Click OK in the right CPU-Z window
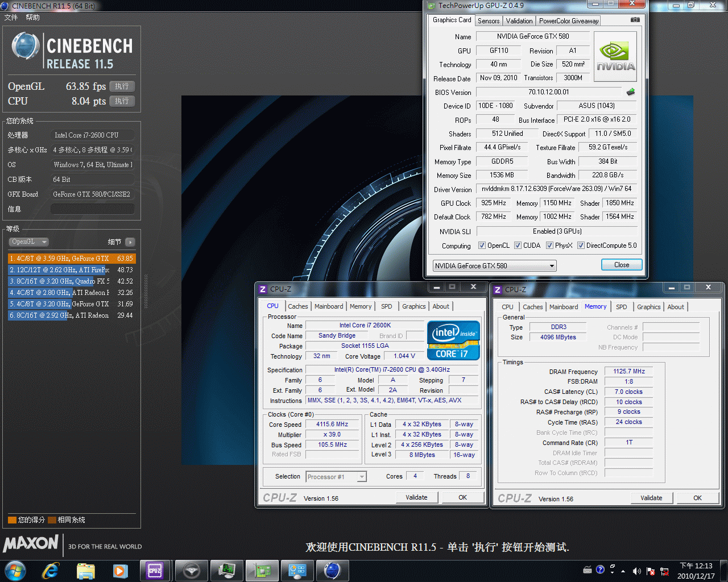This screenshot has width=728, height=582. [x=698, y=498]
